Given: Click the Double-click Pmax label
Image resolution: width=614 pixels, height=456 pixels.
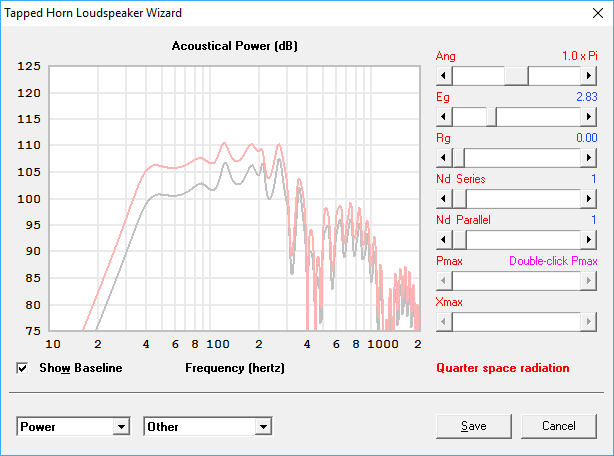Looking at the screenshot, I should (553, 261).
